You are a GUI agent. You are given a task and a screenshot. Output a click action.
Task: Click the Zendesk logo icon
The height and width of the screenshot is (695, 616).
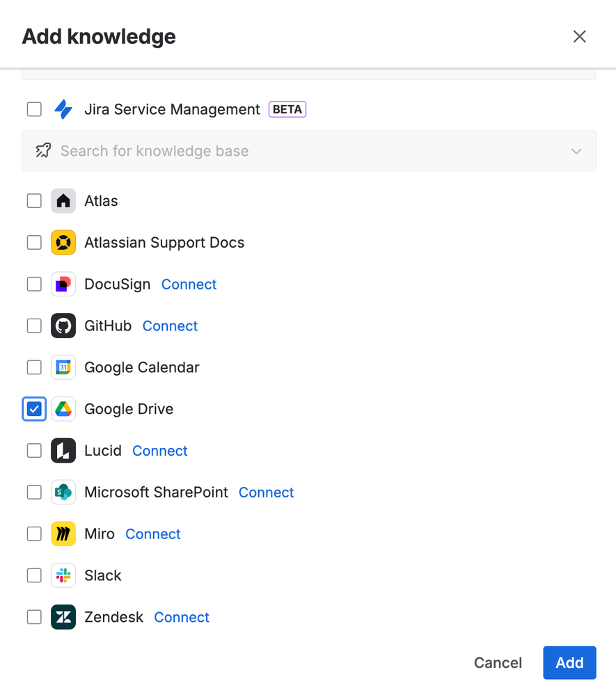63,617
